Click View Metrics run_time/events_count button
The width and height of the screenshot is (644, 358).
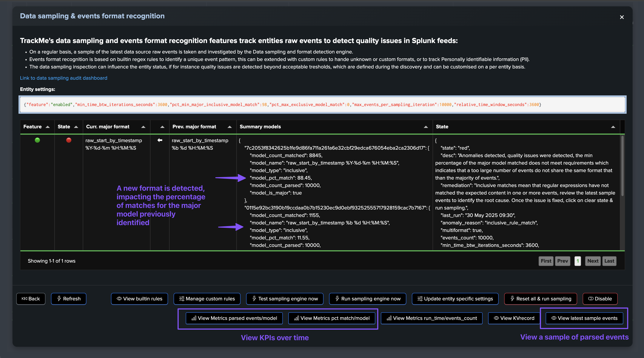click(x=432, y=318)
